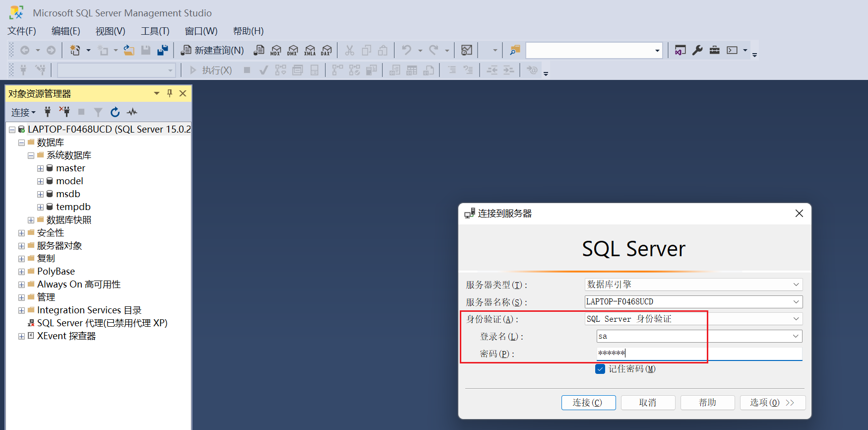The width and height of the screenshot is (868, 430).
Task: Collapse the 数据库 folder node
Action: 21,143
